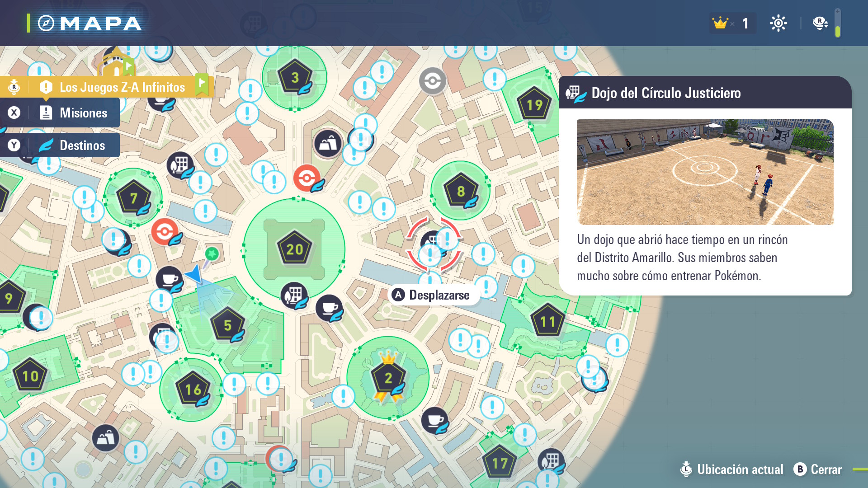The image size is (868, 488).
Task: Click the dojo preview image
Action: pyautogui.click(x=705, y=172)
